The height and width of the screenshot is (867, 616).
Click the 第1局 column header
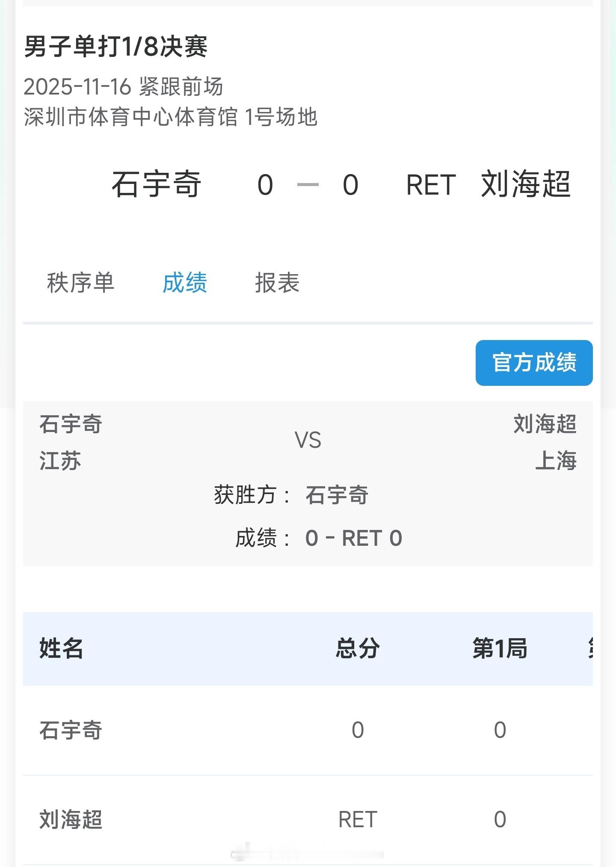(x=500, y=648)
